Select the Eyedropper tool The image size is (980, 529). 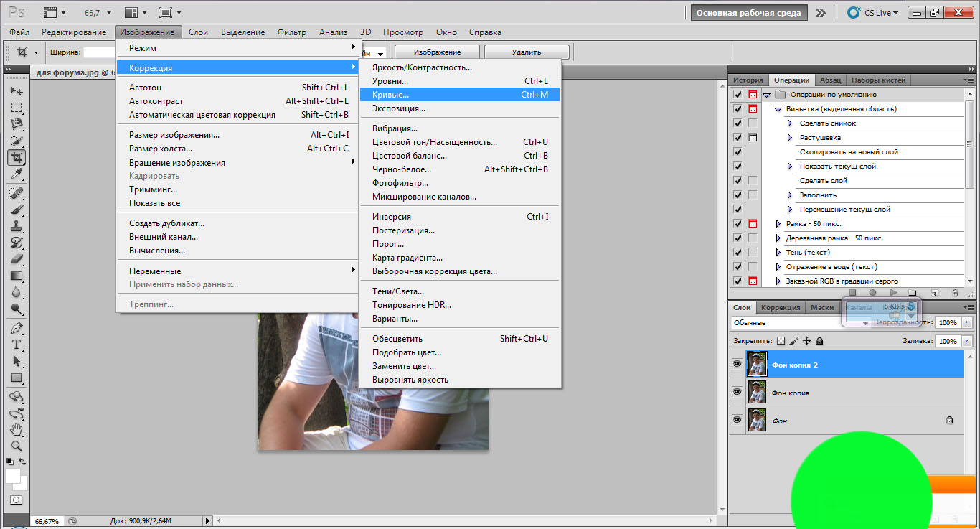pos(17,174)
